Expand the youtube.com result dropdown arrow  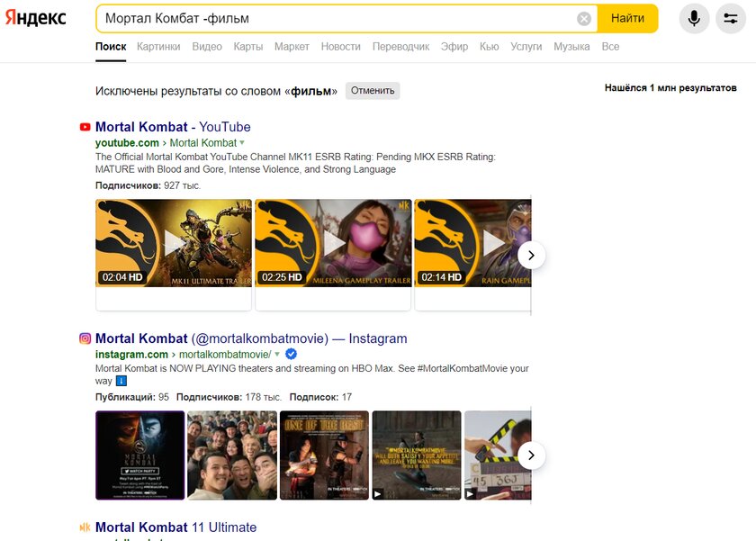pos(242,143)
